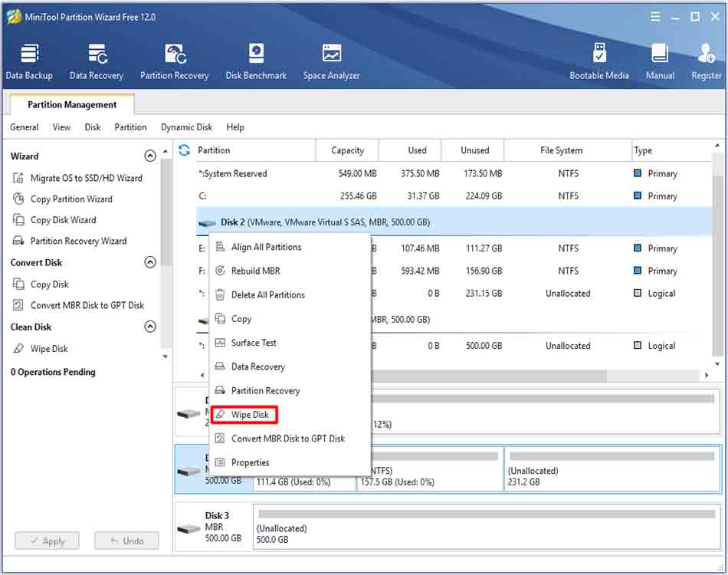Image resolution: width=728 pixels, height=575 pixels.
Task: Choose Copy Disk under Convert Disk
Action: (x=41, y=284)
